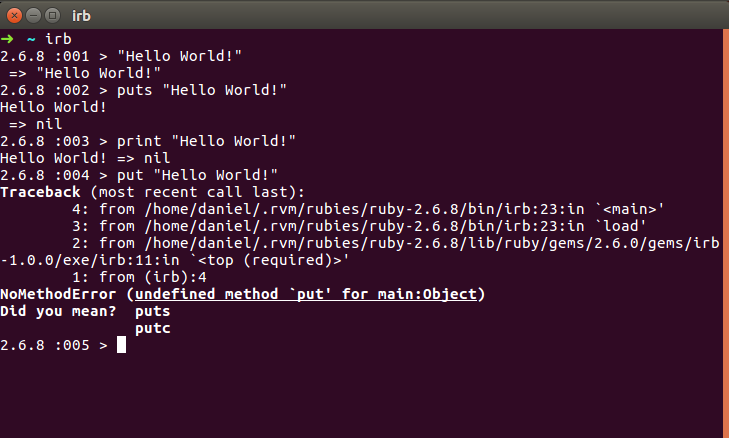Click the bold Traceback heading
The image size is (729, 438).
point(40,192)
